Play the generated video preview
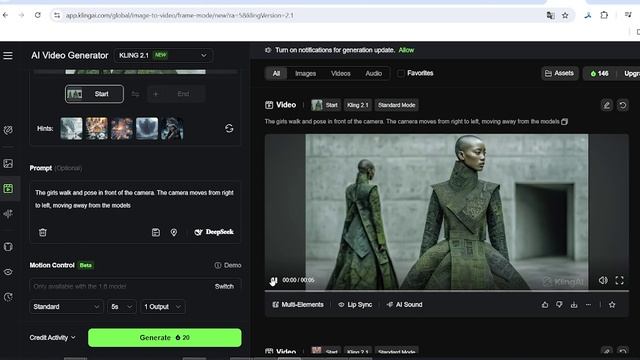This screenshot has width=640, height=360. click(273, 280)
